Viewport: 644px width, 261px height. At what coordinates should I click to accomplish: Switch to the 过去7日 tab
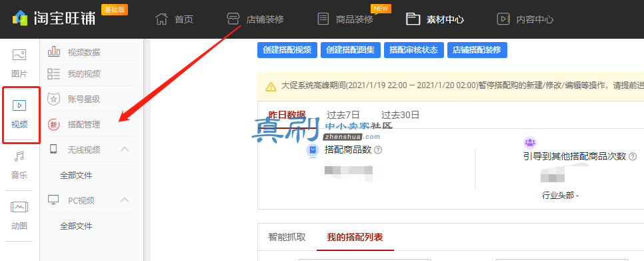(x=343, y=115)
